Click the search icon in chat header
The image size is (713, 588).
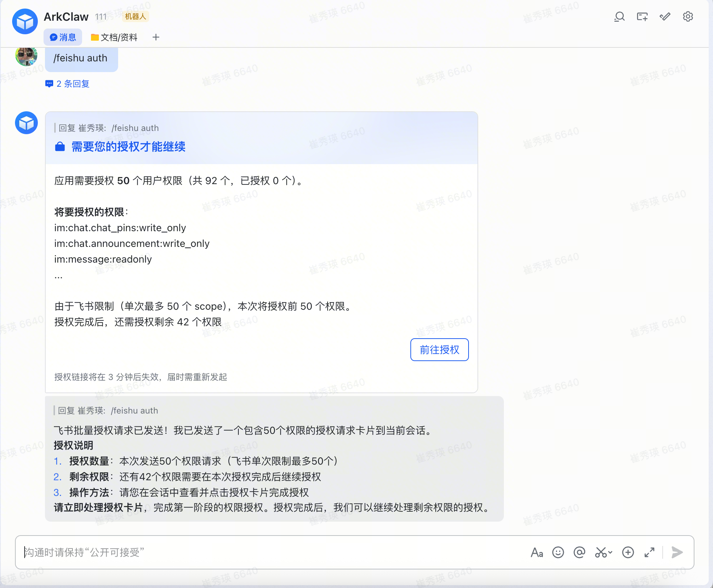point(620,17)
